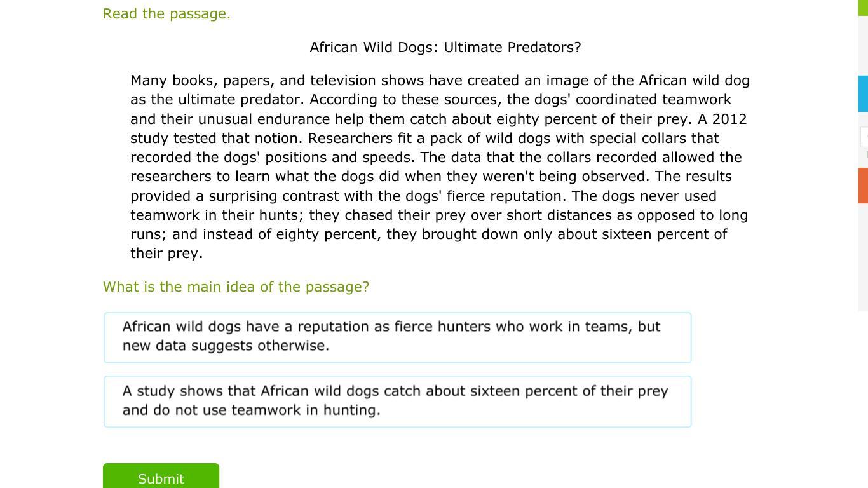Open the orange panel in the right sidebar
This screenshot has height=488, width=868.
pyautogui.click(x=863, y=186)
